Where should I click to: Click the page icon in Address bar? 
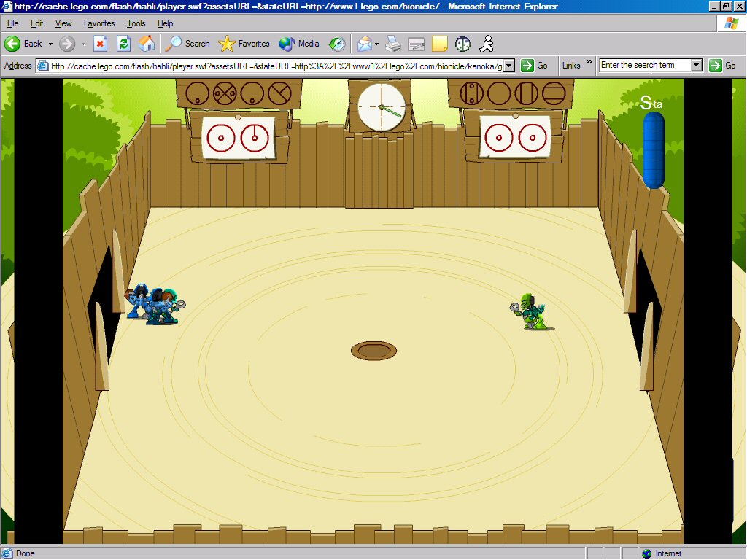coord(43,66)
